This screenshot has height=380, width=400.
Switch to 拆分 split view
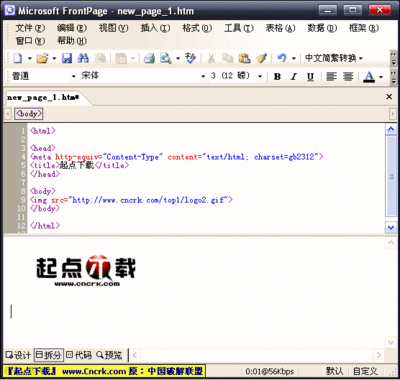point(49,355)
